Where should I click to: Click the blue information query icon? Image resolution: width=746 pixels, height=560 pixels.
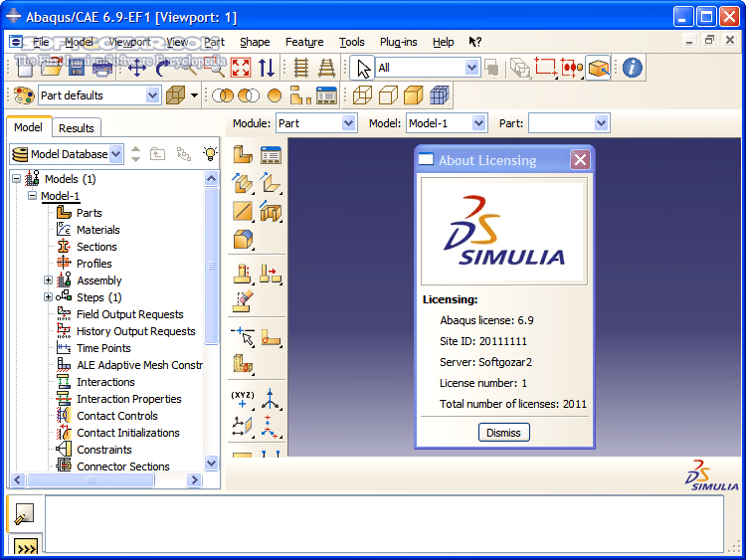(632, 68)
